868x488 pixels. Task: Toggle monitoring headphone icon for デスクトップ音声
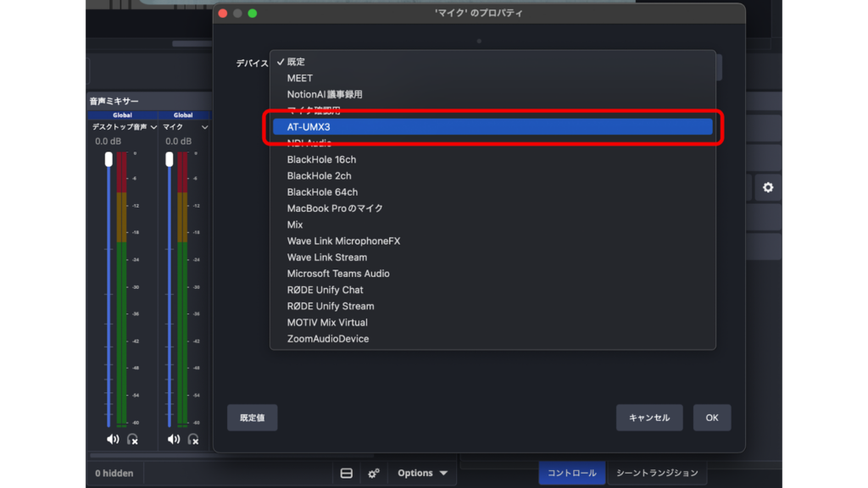point(132,439)
